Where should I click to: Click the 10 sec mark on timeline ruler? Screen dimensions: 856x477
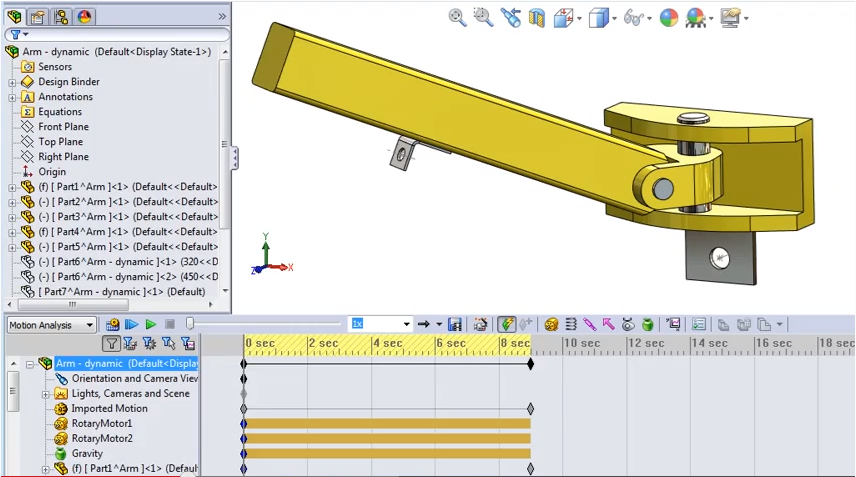pyautogui.click(x=581, y=343)
